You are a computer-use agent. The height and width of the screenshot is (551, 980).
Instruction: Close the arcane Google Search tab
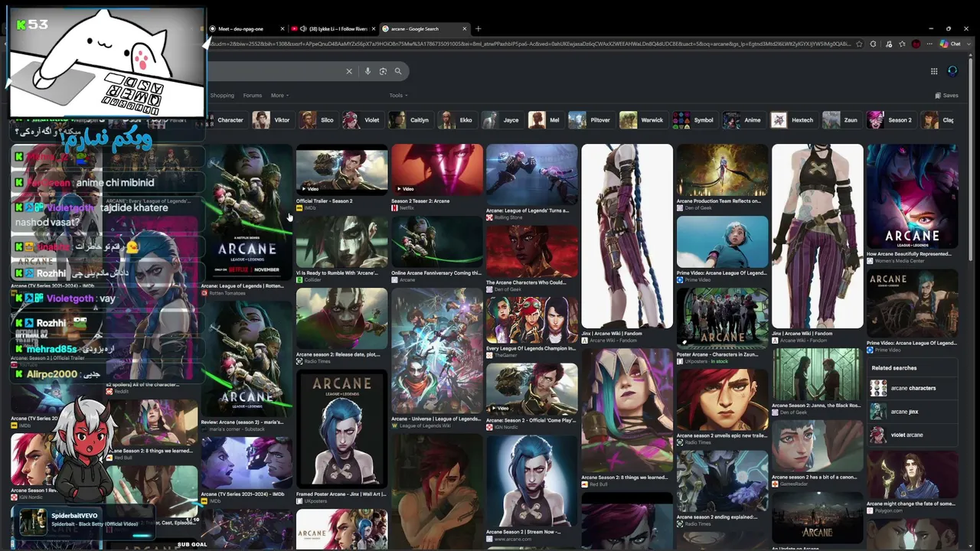[x=465, y=29]
